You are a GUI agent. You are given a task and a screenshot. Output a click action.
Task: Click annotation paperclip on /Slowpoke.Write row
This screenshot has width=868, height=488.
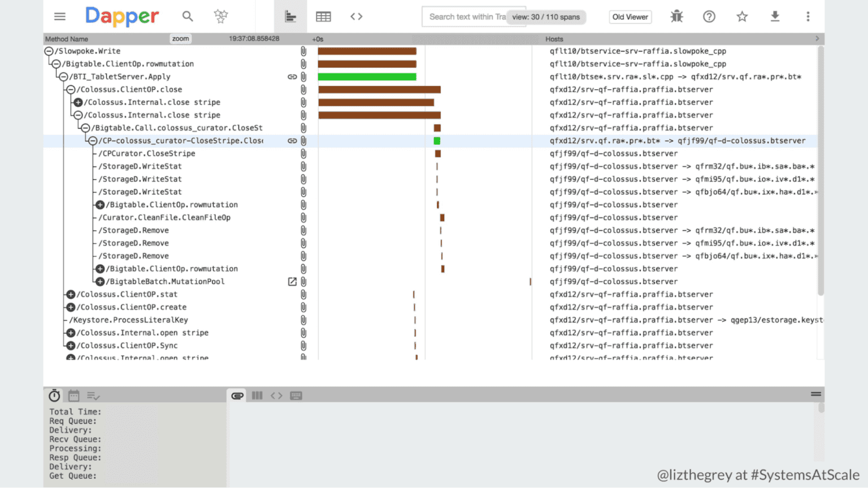(x=303, y=51)
